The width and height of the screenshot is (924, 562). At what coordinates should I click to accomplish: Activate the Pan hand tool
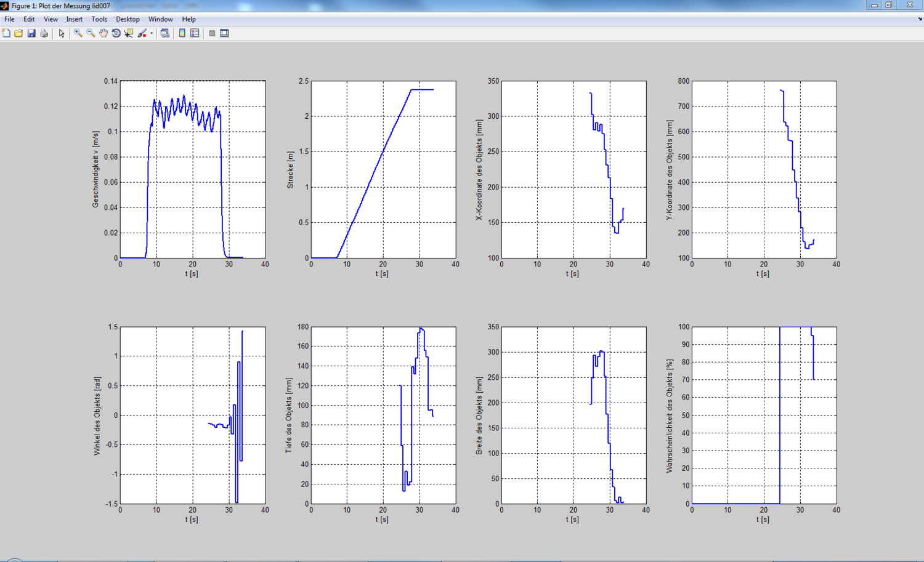click(x=103, y=33)
